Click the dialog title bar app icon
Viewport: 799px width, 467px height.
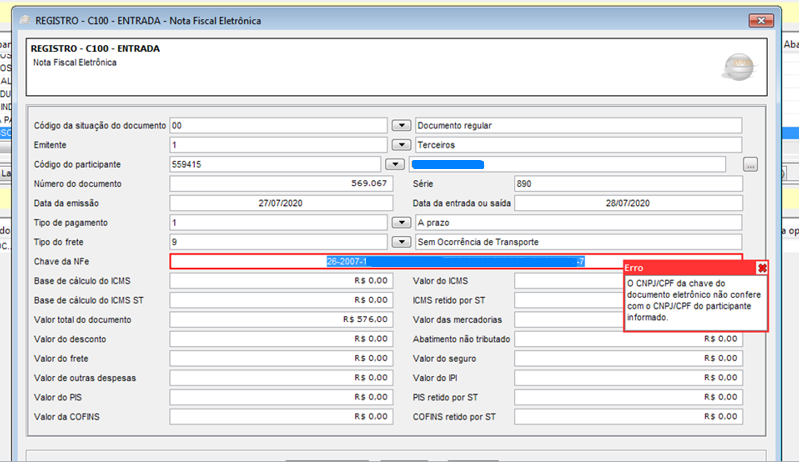(x=24, y=20)
